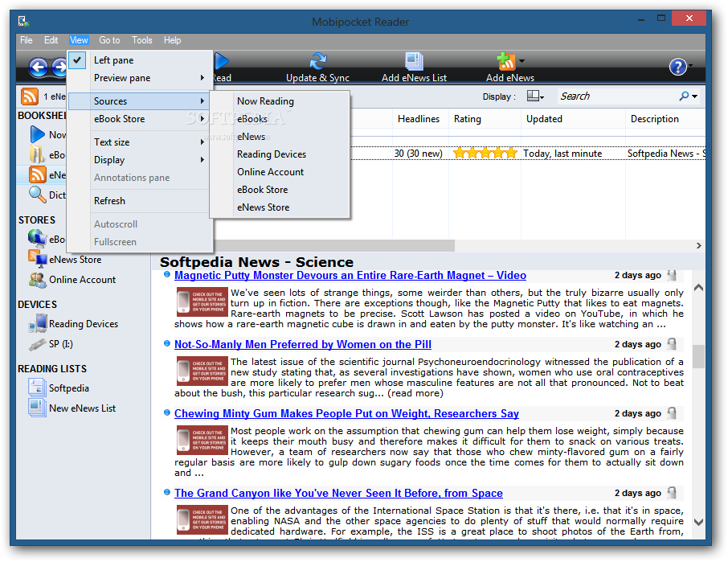Open Magnetic Putty Monster article link
This screenshot has width=728, height=562.
click(350, 276)
